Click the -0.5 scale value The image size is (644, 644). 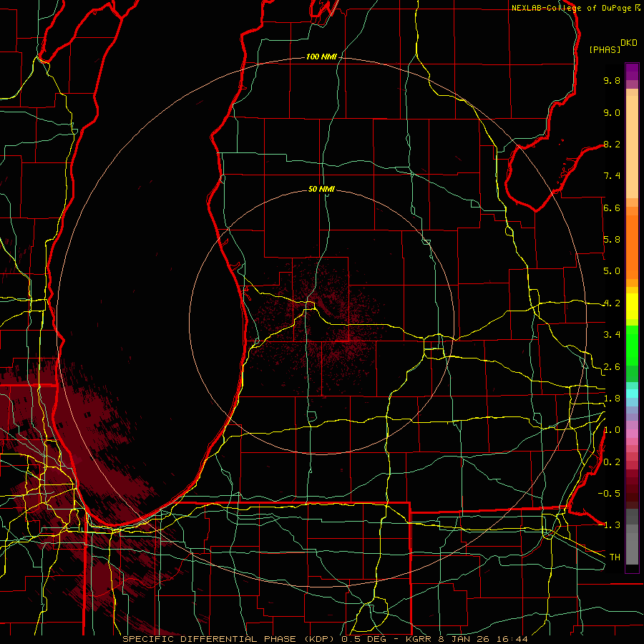609,494
